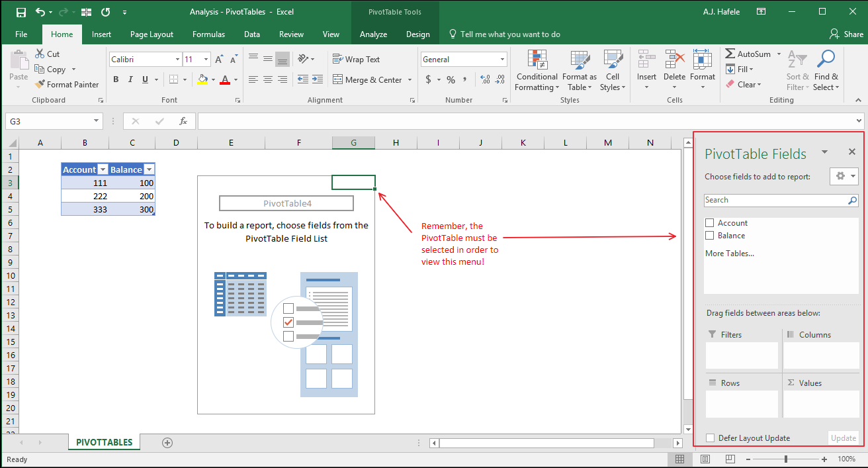Viewport: 868px width, 468px height.
Task: Open Cell Styles gallery
Action: pos(613,71)
